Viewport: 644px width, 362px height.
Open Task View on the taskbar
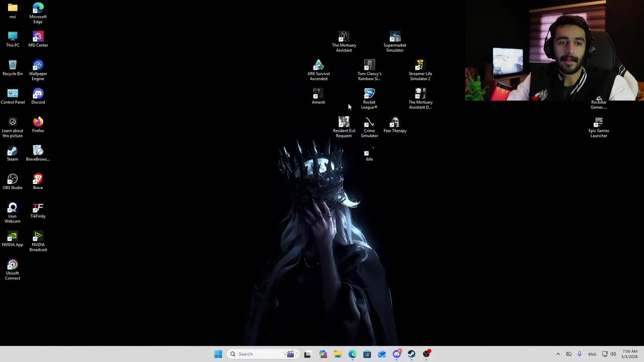pyautogui.click(x=307, y=354)
